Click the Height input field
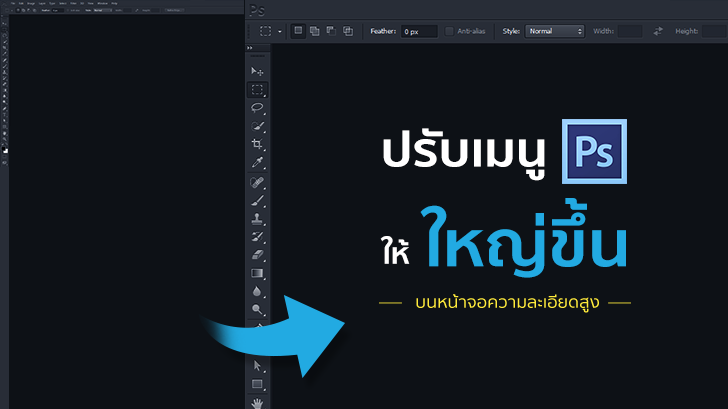Viewport: 728px width, 409px height. coord(714,31)
